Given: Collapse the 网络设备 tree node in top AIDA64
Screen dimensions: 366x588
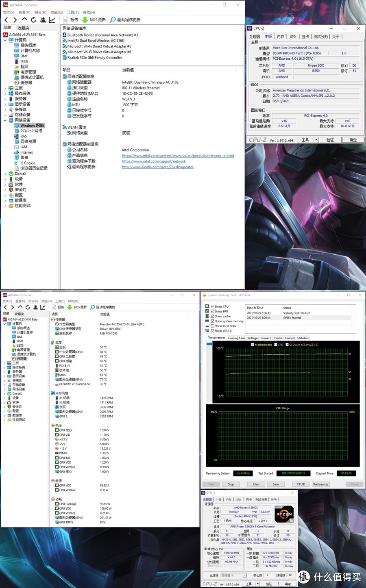Looking at the screenshot, I should click(x=5, y=120).
